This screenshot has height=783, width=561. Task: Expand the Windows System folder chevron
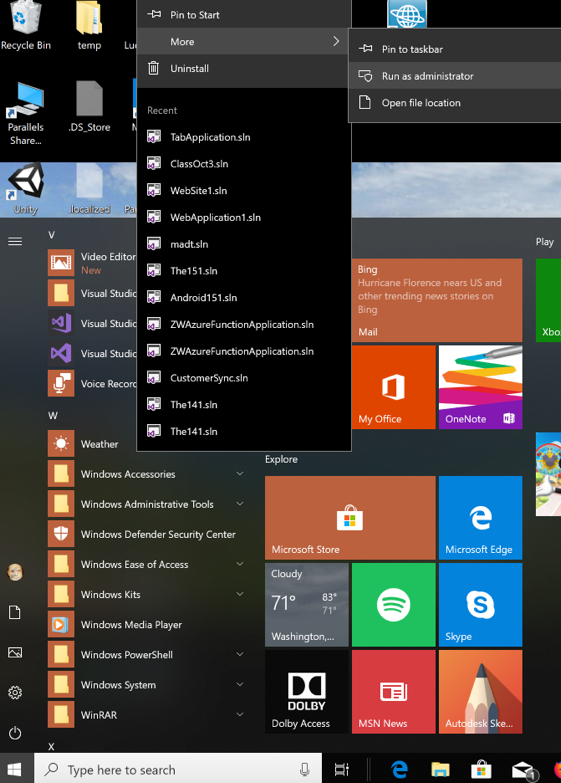240,684
